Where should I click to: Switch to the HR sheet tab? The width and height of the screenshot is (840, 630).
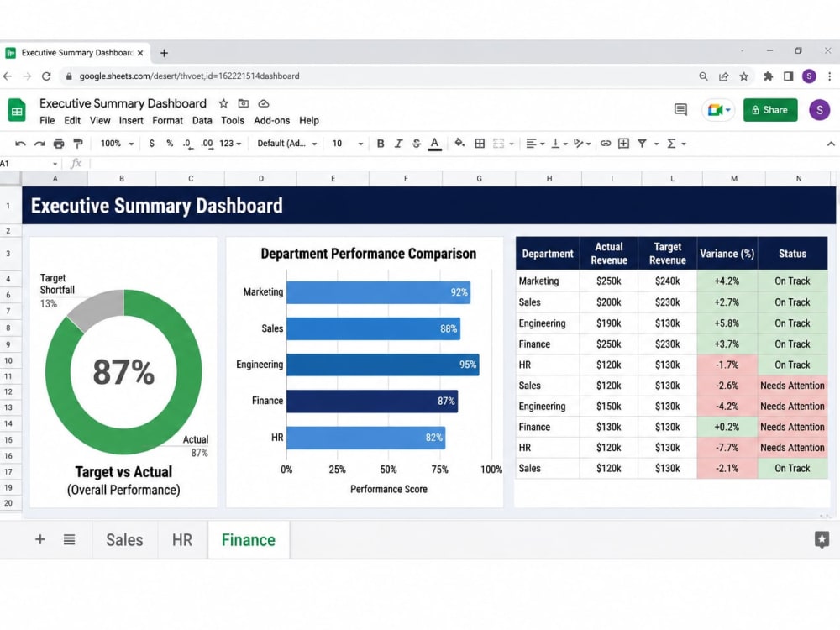point(182,540)
